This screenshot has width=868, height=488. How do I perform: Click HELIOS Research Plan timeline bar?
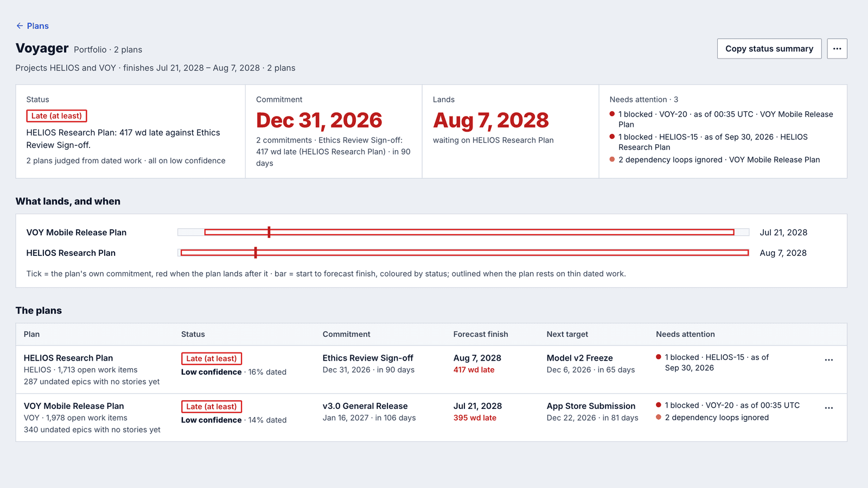(465, 253)
